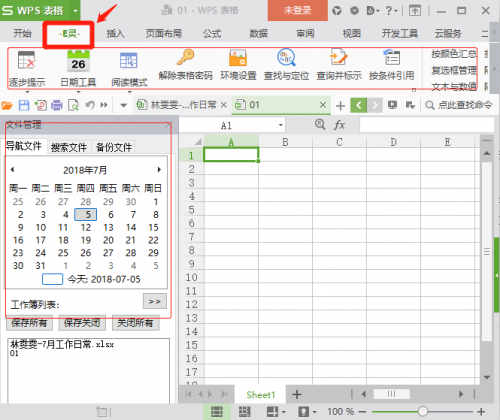
Task: Open the 页面布局 ribbon tab
Action: pos(164,33)
